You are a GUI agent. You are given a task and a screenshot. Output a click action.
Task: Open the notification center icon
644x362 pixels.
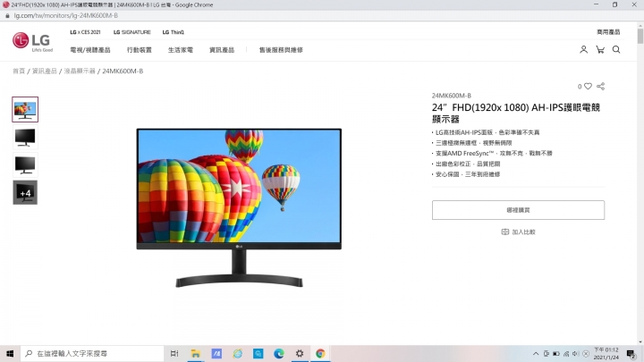631,353
